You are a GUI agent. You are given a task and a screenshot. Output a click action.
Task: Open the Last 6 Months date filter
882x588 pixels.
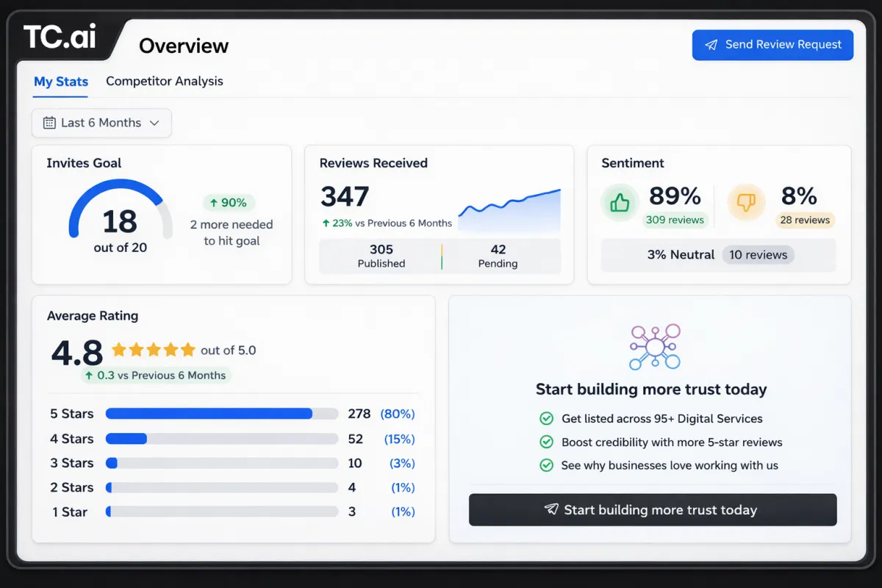101,122
